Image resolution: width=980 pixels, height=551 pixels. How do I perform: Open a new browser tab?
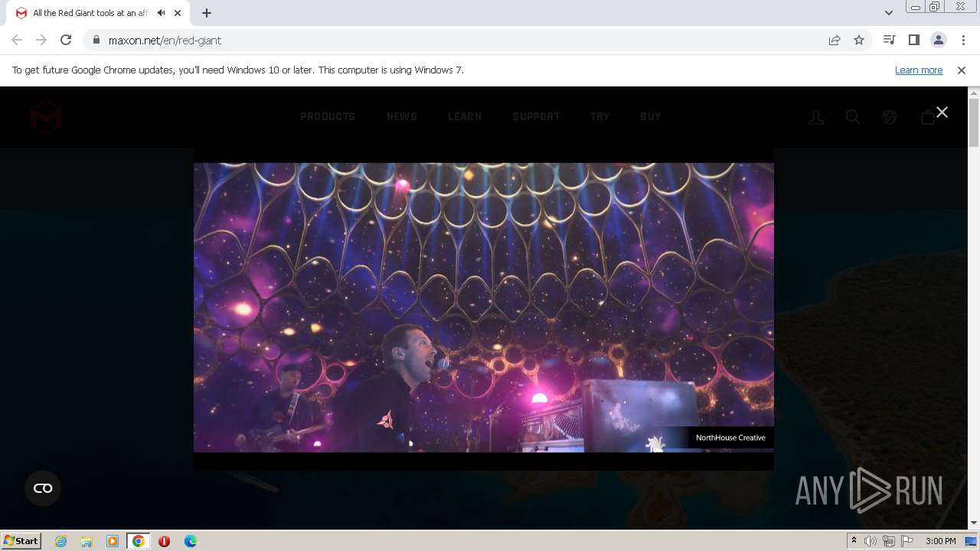coord(207,13)
